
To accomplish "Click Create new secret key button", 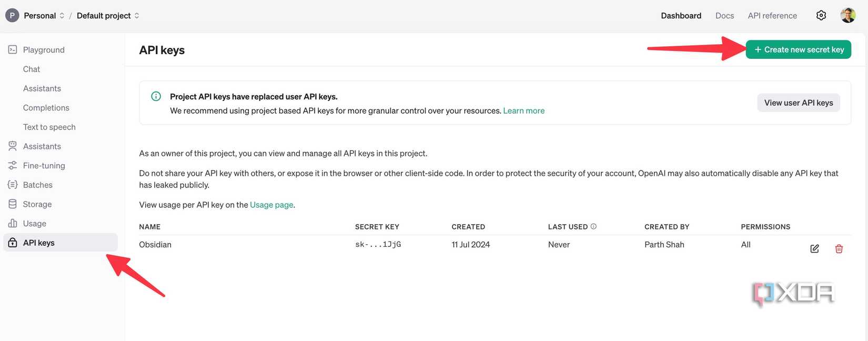I will [x=798, y=49].
